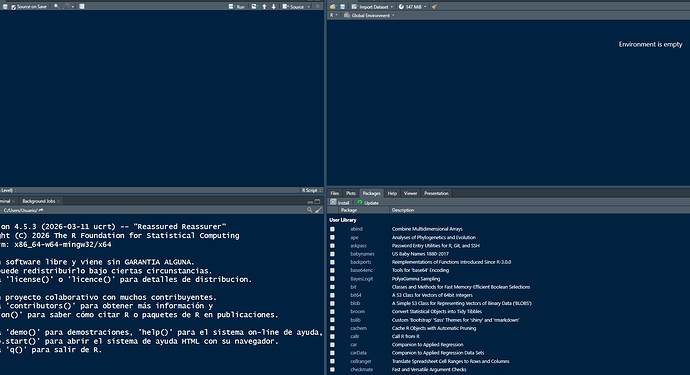Check the abind package checkbox
Image resolution: width=690 pixels, height=375 pixels.
(x=332, y=229)
